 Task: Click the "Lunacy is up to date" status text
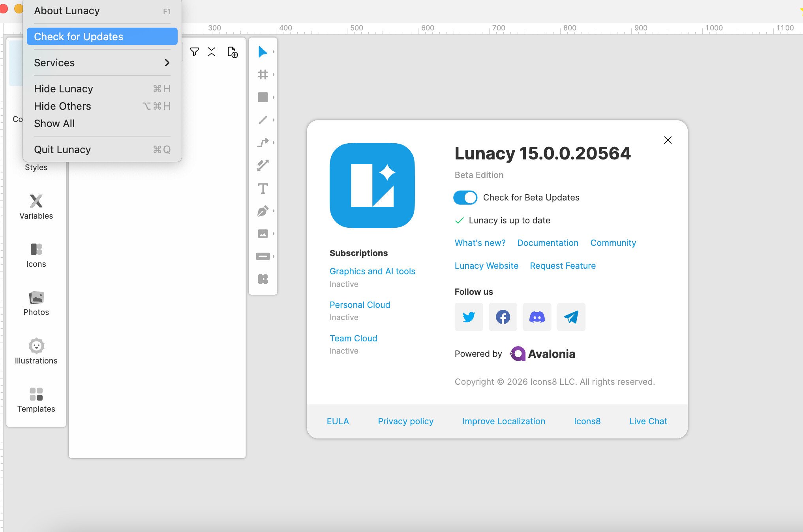509,221
